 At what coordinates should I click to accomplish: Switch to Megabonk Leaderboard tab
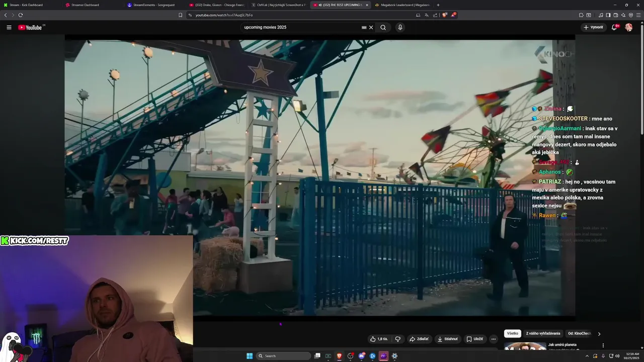(x=403, y=5)
